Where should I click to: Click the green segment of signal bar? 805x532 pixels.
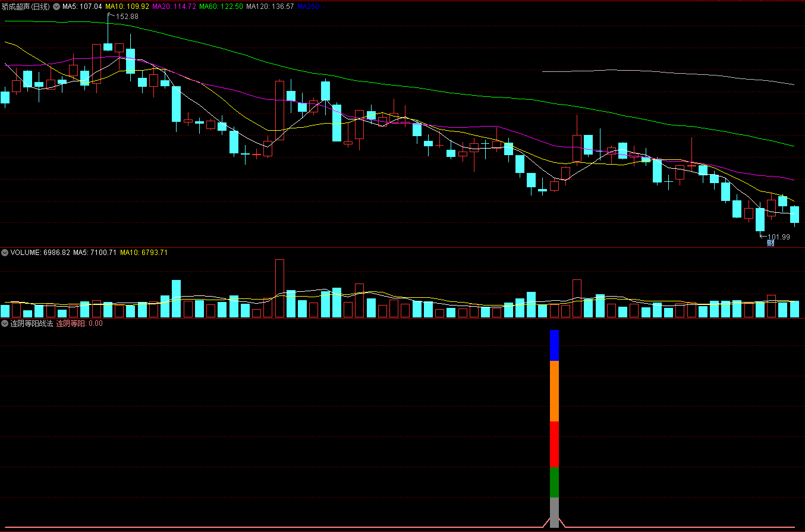(x=554, y=483)
